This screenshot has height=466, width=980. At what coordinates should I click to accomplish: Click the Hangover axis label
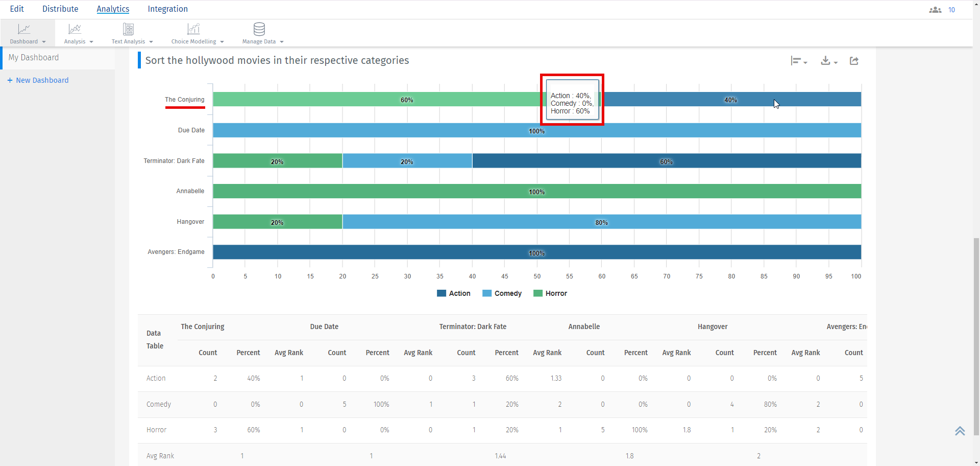coord(190,222)
